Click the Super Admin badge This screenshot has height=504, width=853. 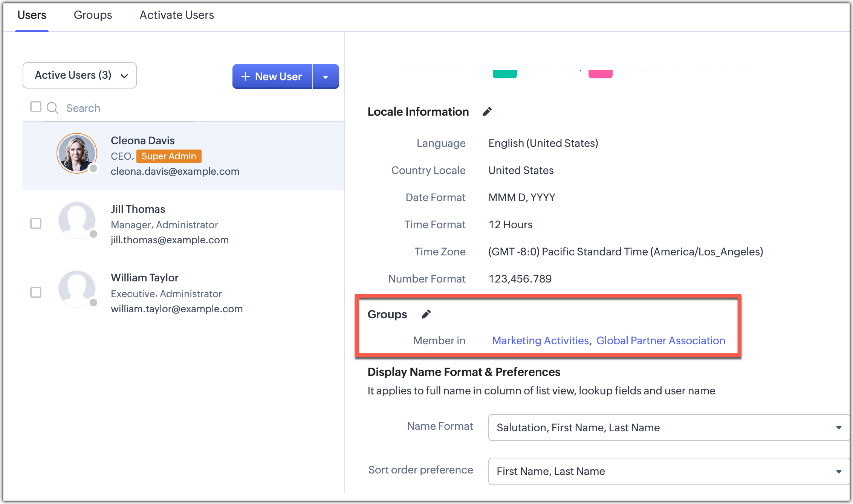pyautogui.click(x=168, y=156)
